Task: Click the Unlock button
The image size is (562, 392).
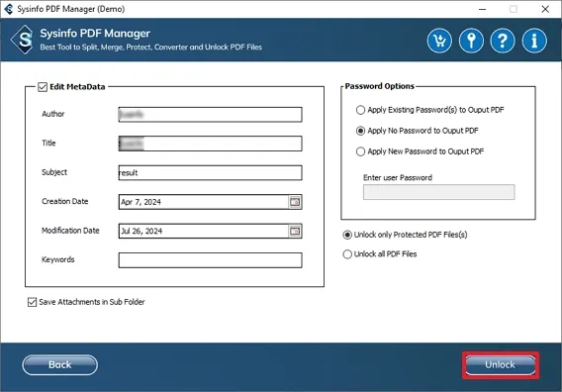Action: (x=501, y=364)
